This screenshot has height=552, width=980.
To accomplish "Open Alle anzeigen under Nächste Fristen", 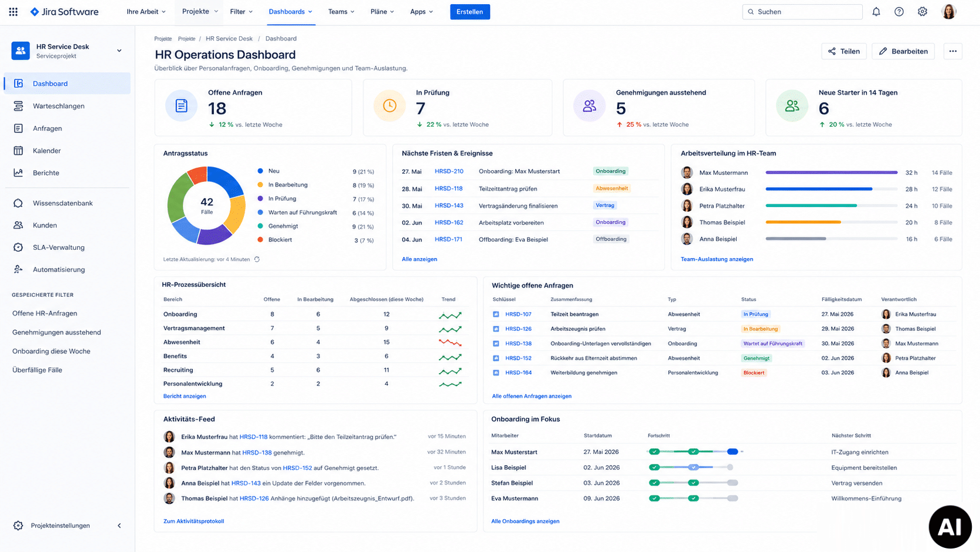I will [420, 259].
